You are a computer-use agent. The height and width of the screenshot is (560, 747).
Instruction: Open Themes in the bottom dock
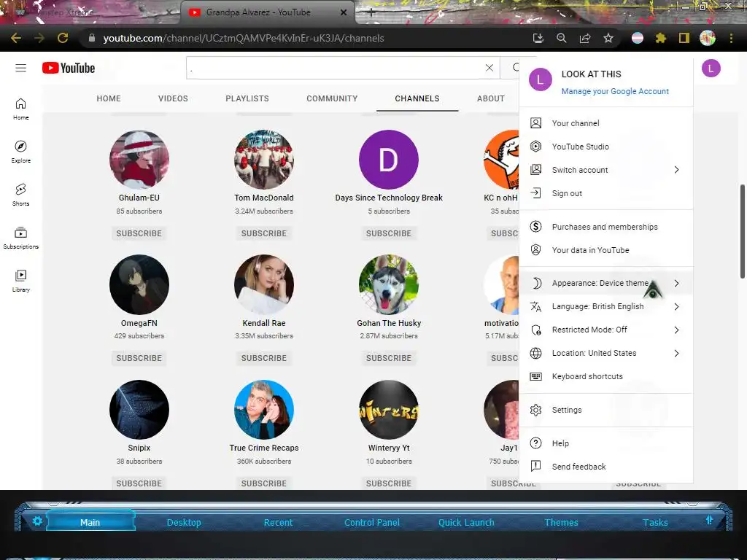click(561, 522)
